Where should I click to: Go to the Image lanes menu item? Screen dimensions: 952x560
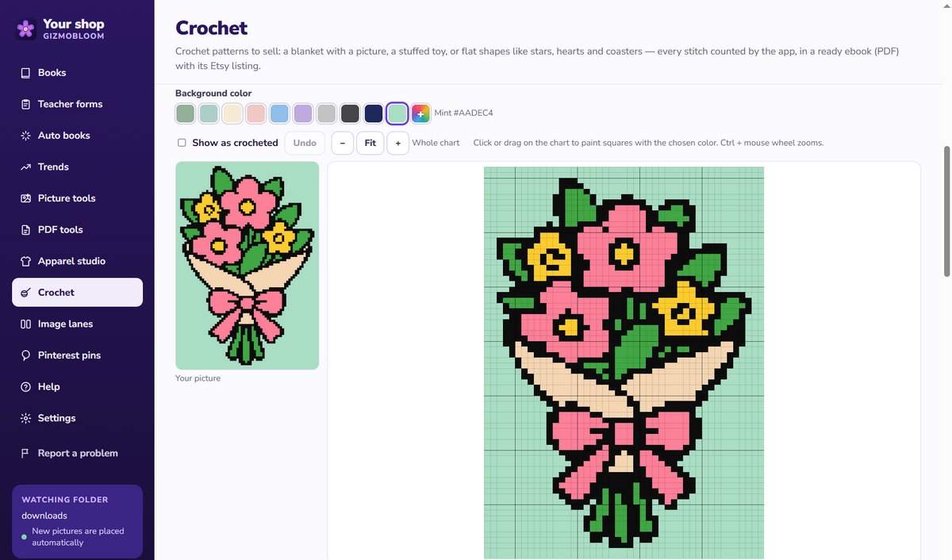(x=78, y=324)
